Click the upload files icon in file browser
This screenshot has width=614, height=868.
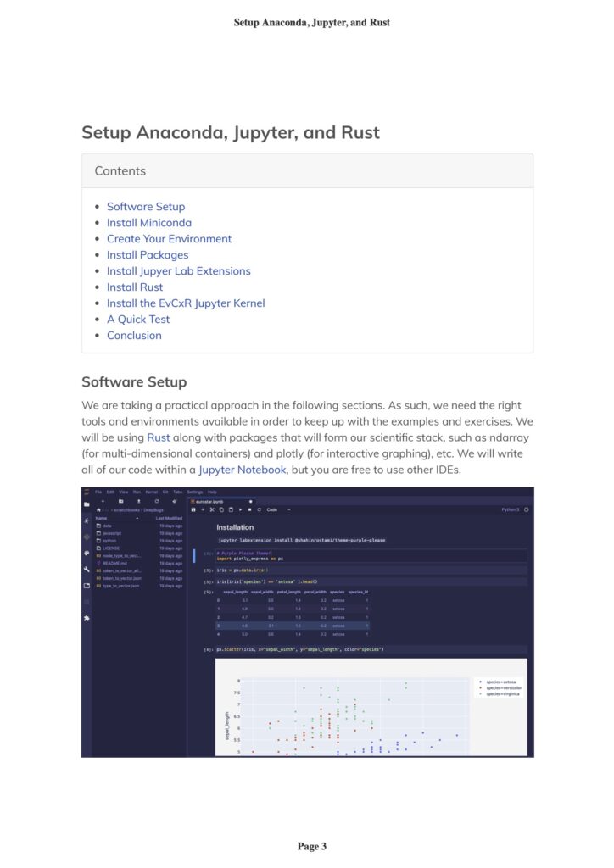click(139, 501)
